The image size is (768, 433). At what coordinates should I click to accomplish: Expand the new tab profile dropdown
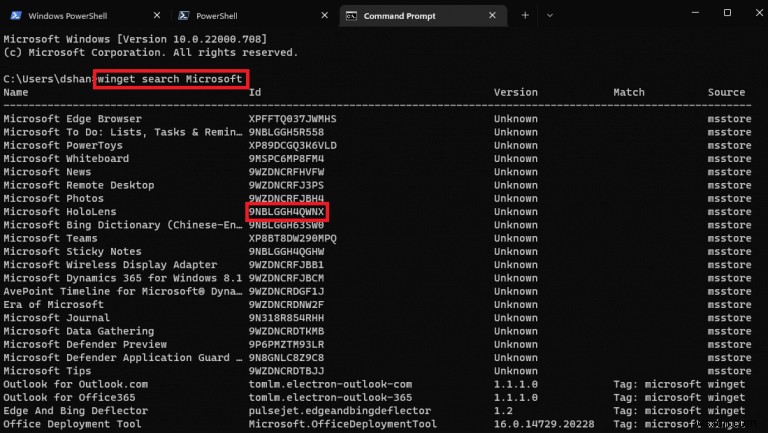pos(553,16)
